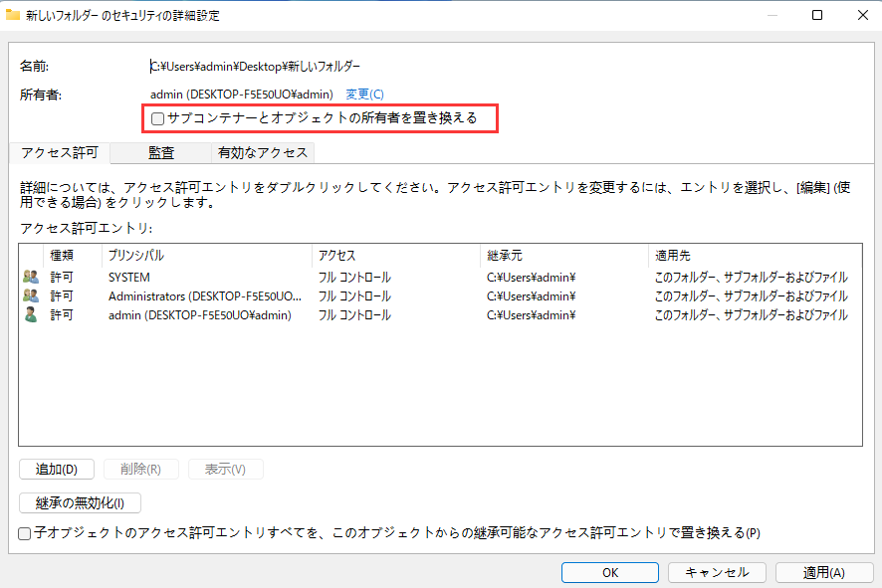The image size is (882, 588).
Task: Switch to the 有効なアクセス tab
Action: click(262, 152)
